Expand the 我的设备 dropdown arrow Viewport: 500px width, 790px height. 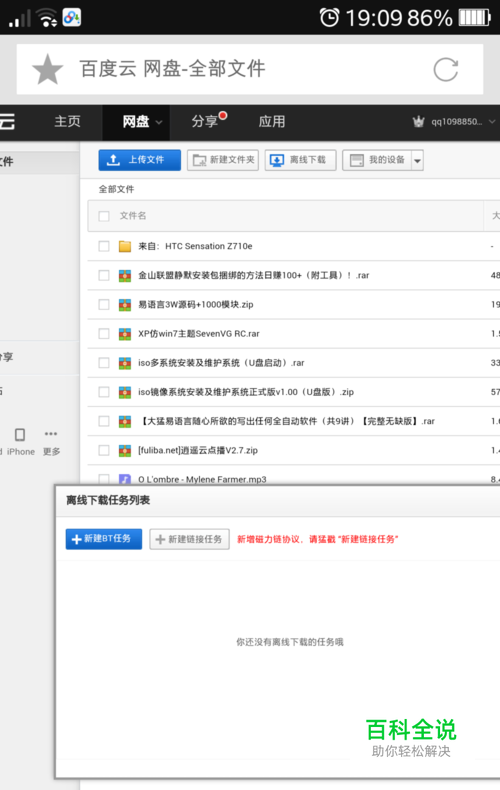click(417, 161)
